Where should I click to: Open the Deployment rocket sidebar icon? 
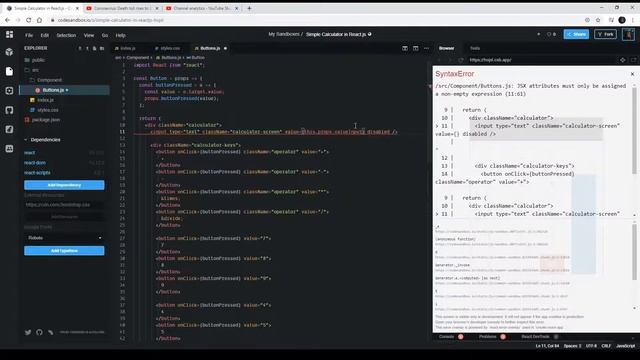[x=9, y=129]
